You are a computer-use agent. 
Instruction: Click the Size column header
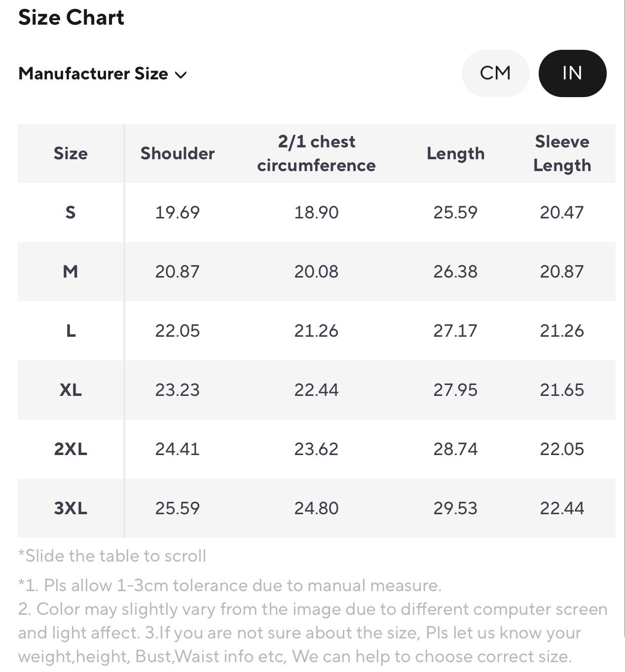tap(71, 153)
